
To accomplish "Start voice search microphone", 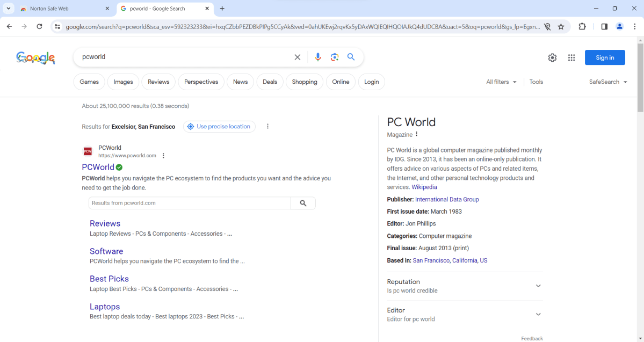I will point(318,57).
